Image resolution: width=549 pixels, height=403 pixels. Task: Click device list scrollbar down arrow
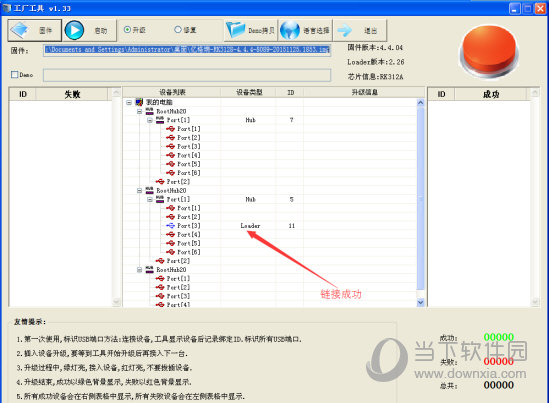pyautogui.click(x=421, y=302)
